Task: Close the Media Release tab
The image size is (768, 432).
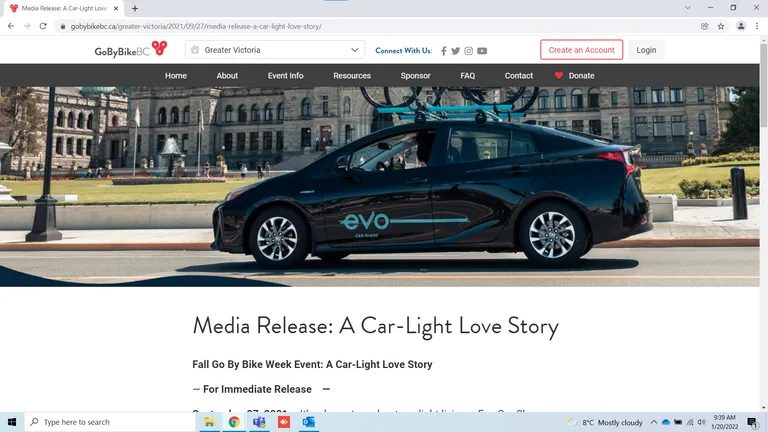Action: [x=116, y=8]
